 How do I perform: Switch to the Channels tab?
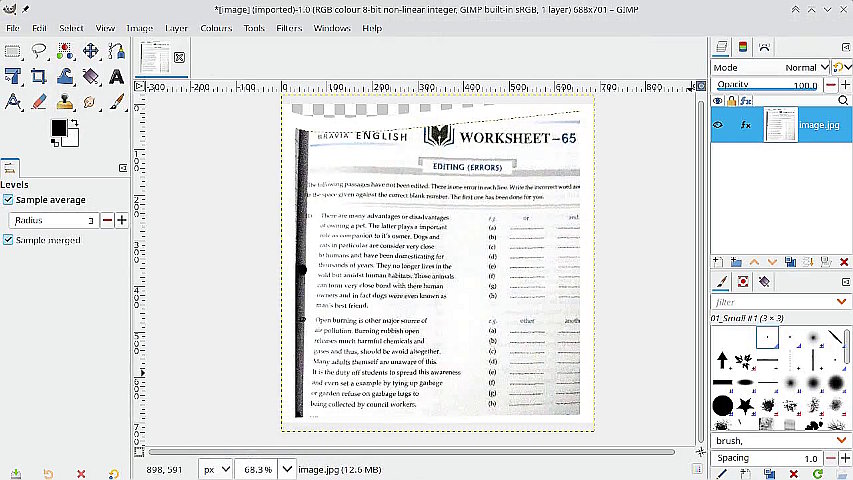[x=743, y=47]
